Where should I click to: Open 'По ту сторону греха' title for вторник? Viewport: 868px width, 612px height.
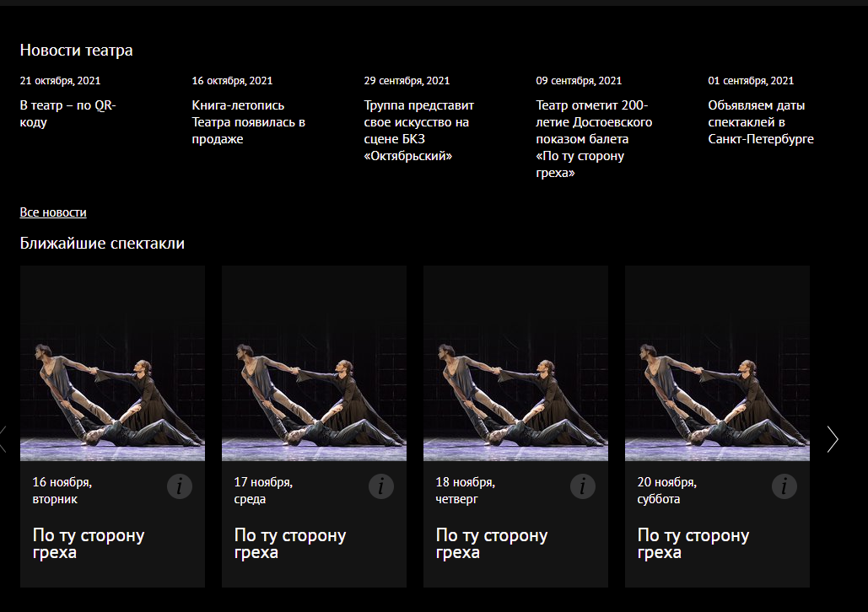[x=89, y=544]
